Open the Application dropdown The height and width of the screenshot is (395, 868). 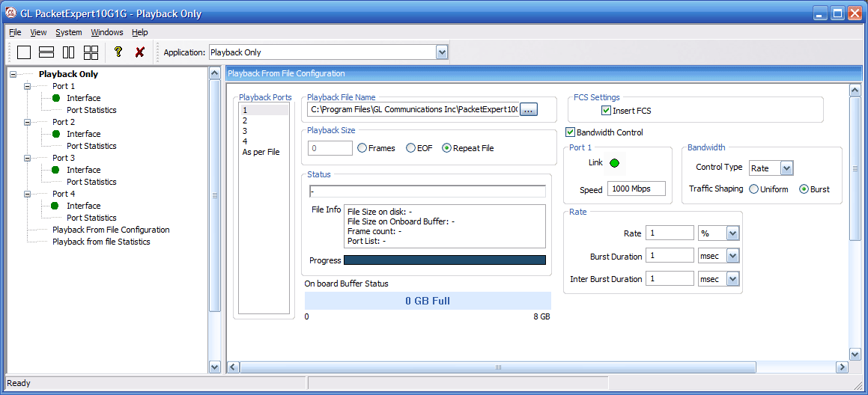tap(442, 52)
